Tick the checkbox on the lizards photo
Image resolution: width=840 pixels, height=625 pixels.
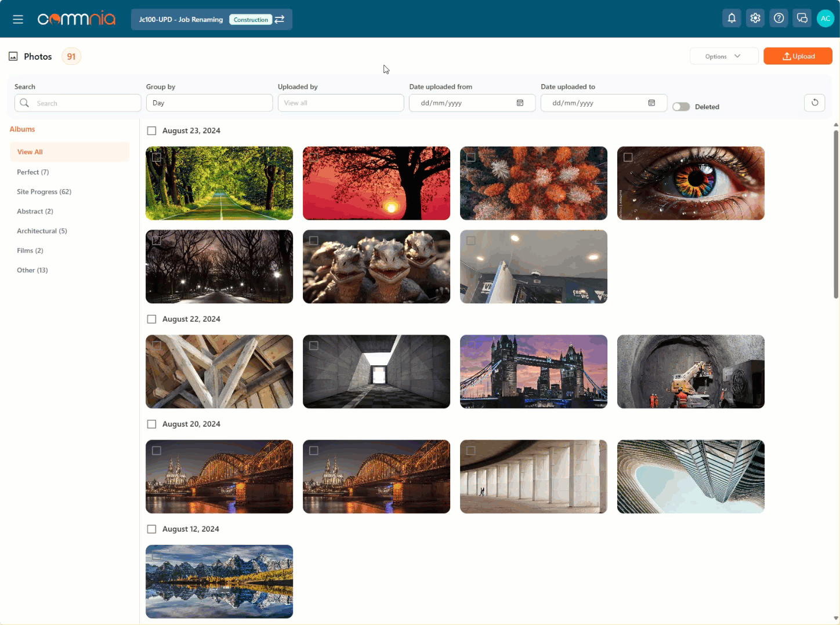314,241
